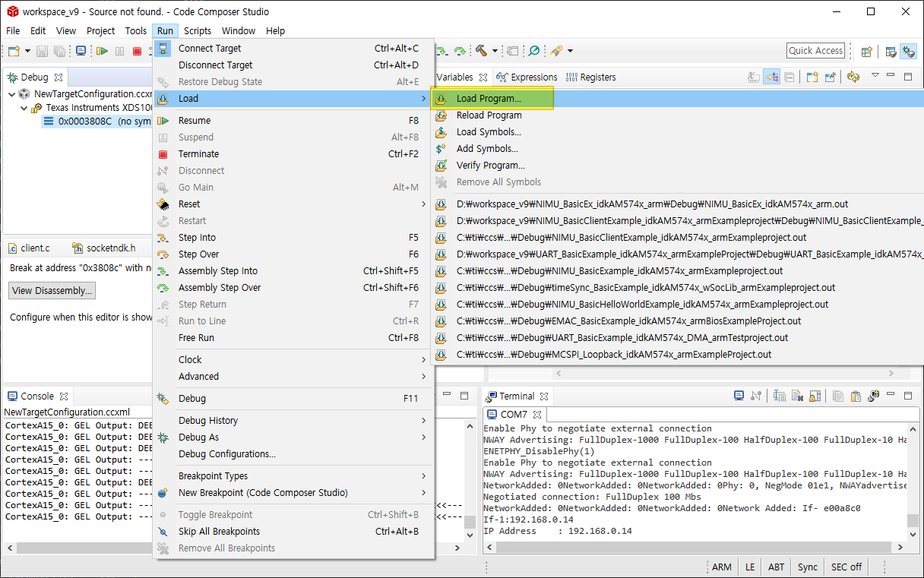
Task: Click Debug in the Run menu
Action: tap(293, 399)
